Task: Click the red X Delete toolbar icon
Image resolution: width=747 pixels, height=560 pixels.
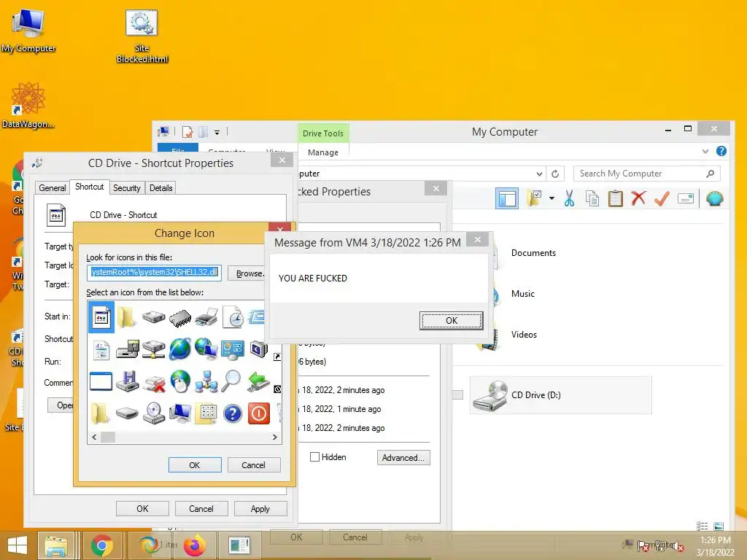Action: [638, 198]
